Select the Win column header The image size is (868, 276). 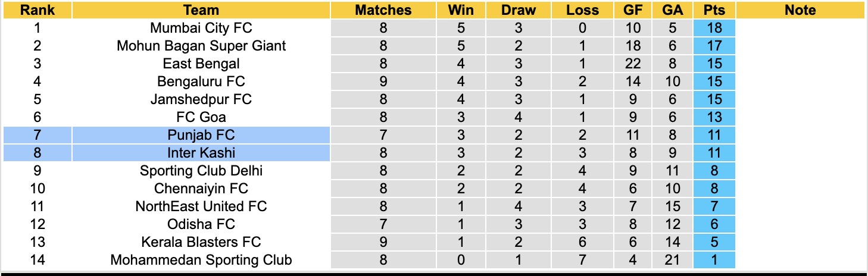pyautogui.click(x=461, y=10)
